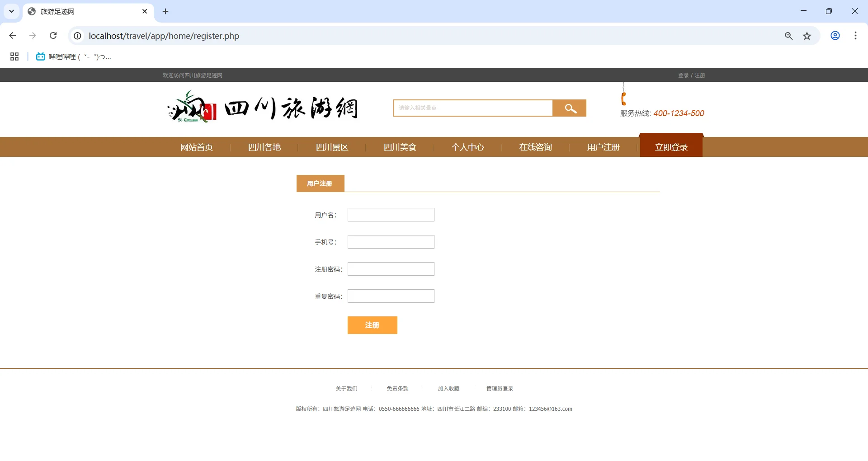Open the 管理员登录 footer link
Screen dimensions: 868x461
pos(499,388)
